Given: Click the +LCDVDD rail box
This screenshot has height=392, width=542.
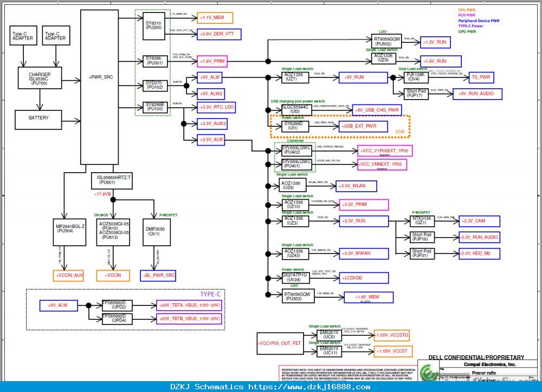Looking at the screenshot, I should click(x=364, y=278).
